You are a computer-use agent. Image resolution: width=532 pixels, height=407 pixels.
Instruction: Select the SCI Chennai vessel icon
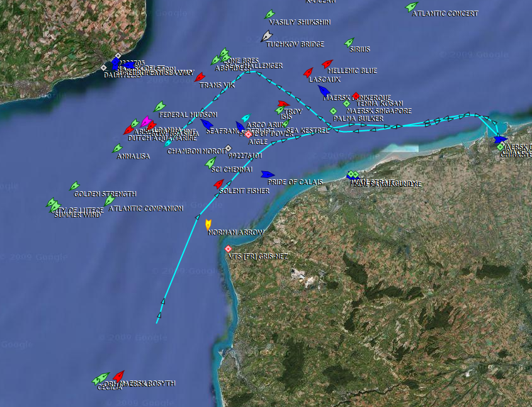point(211,163)
